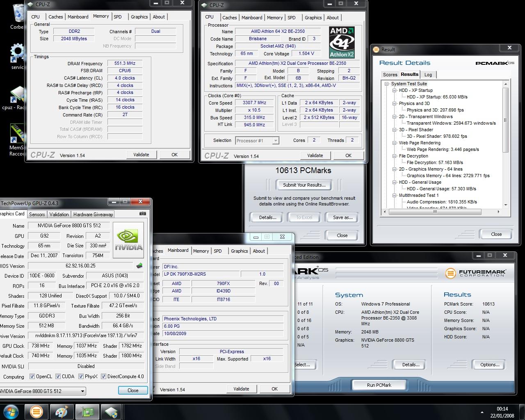Open Graphics tab in CPU tab CPU-Z window
The image size is (525, 420).
pyautogui.click(x=313, y=18)
